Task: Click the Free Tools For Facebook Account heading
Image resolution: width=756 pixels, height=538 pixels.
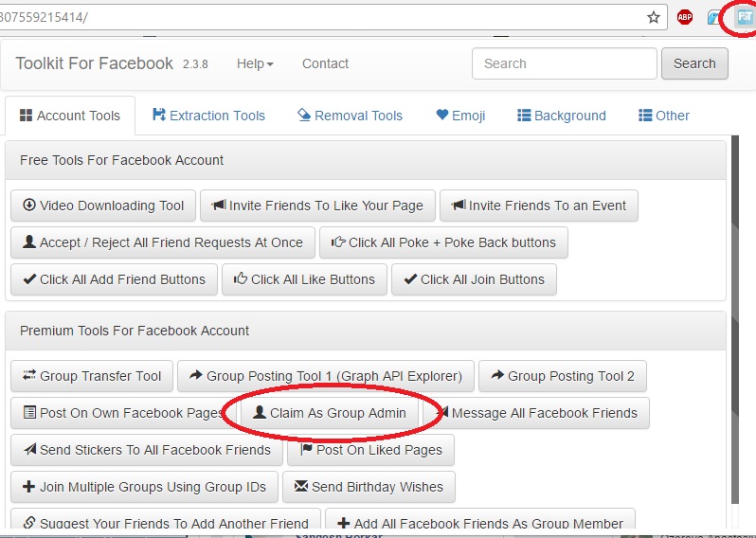Action: click(x=121, y=160)
